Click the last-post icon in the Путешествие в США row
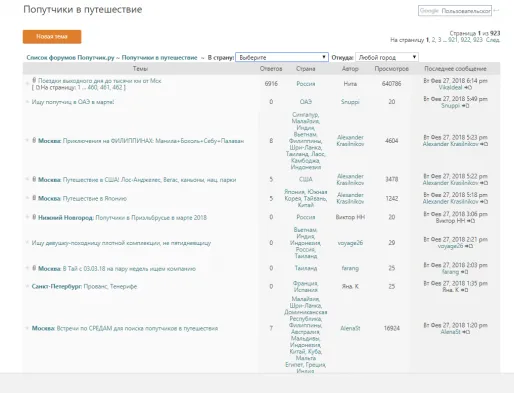The width and height of the screenshot is (514, 393). (x=484, y=183)
